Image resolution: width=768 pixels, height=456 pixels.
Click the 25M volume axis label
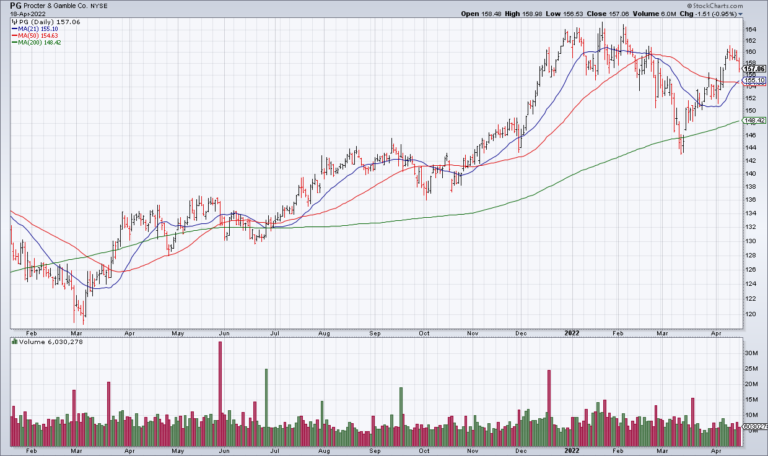coord(751,369)
